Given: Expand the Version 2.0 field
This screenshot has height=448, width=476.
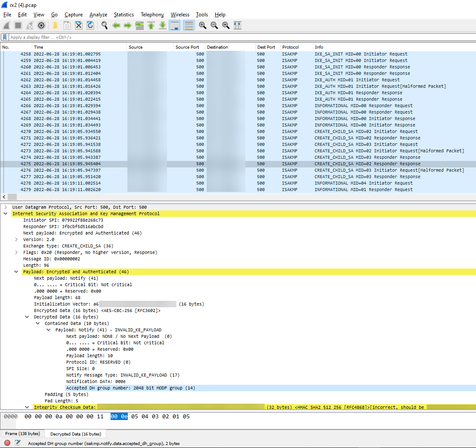Looking at the screenshot, I should [16, 239].
